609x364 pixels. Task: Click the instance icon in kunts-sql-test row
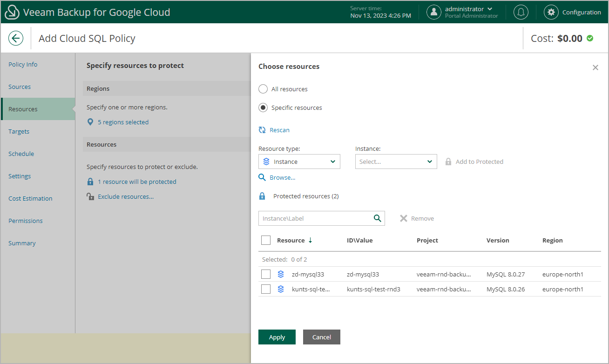(x=281, y=289)
